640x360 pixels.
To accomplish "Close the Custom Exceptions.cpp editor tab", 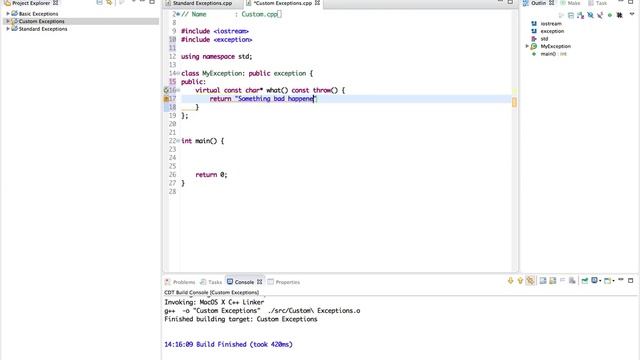I will click(x=318, y=3).
